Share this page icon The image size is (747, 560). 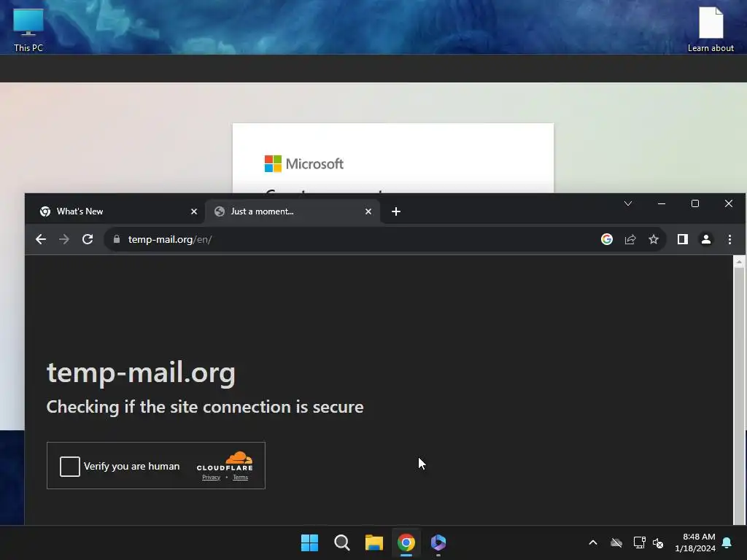[630, 239]
